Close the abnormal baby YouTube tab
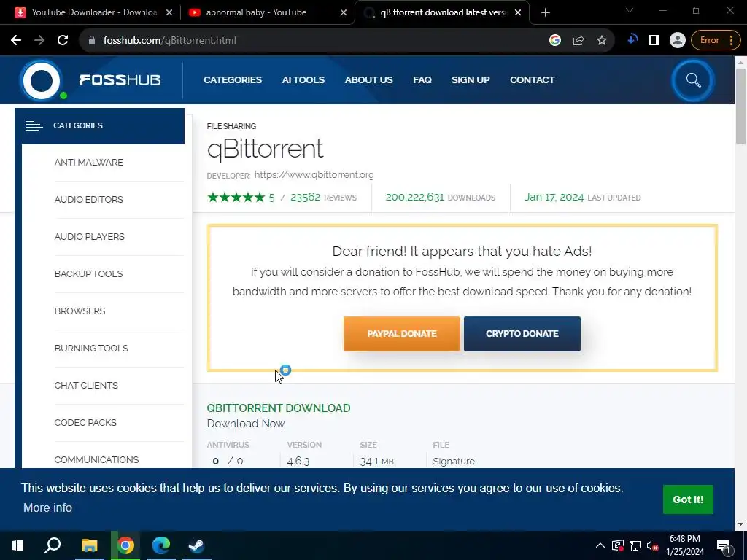Image resolution: width=747 pixels, height=560 pixels. point(343,12)
